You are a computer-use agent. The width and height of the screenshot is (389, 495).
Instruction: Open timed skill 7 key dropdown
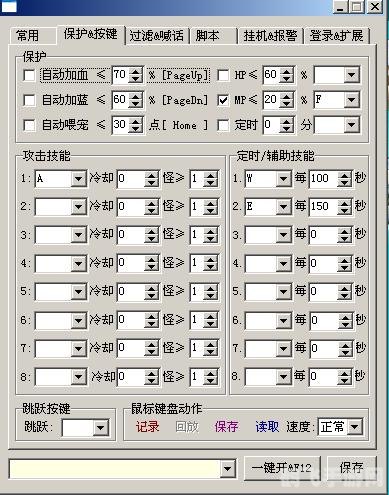tap(284, 348)
